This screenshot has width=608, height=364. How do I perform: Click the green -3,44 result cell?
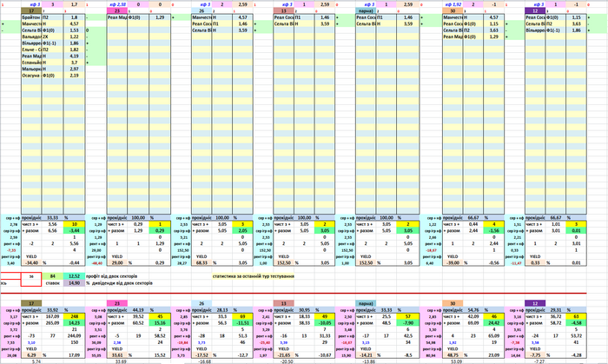click(74, 231)
